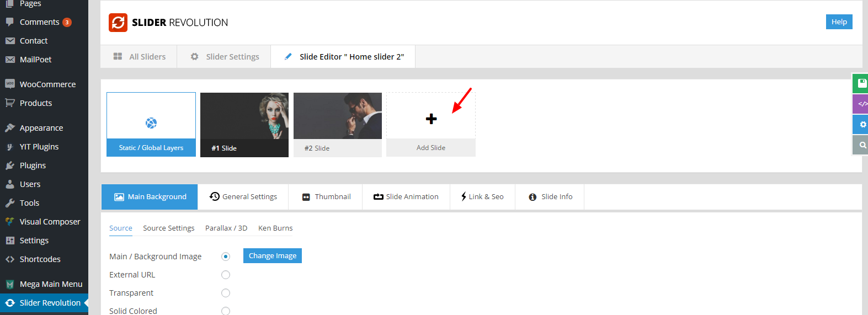Select External URL radio option
868x315 pixels.
coord(226,275)
